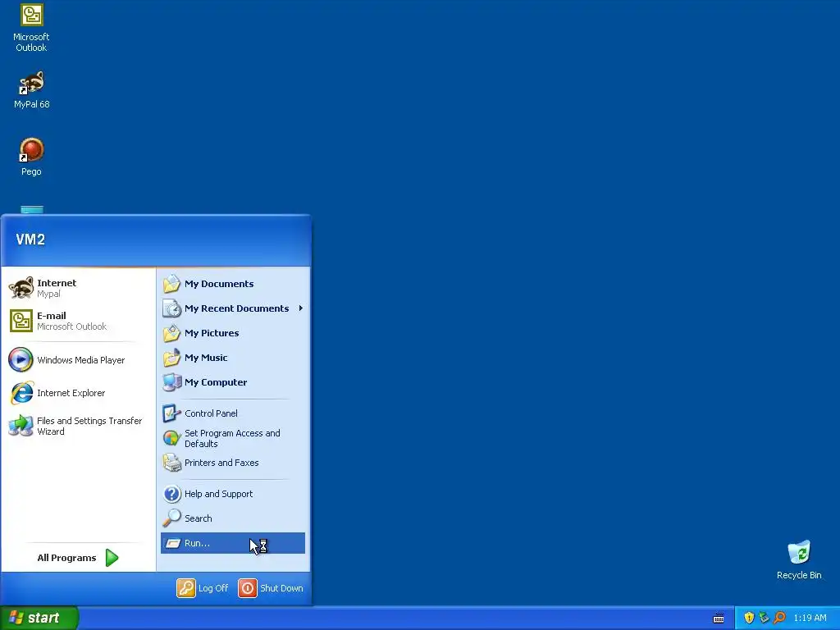Click the security shield tray icon
This screenshot has height=630, width=840.
[749, 618]
